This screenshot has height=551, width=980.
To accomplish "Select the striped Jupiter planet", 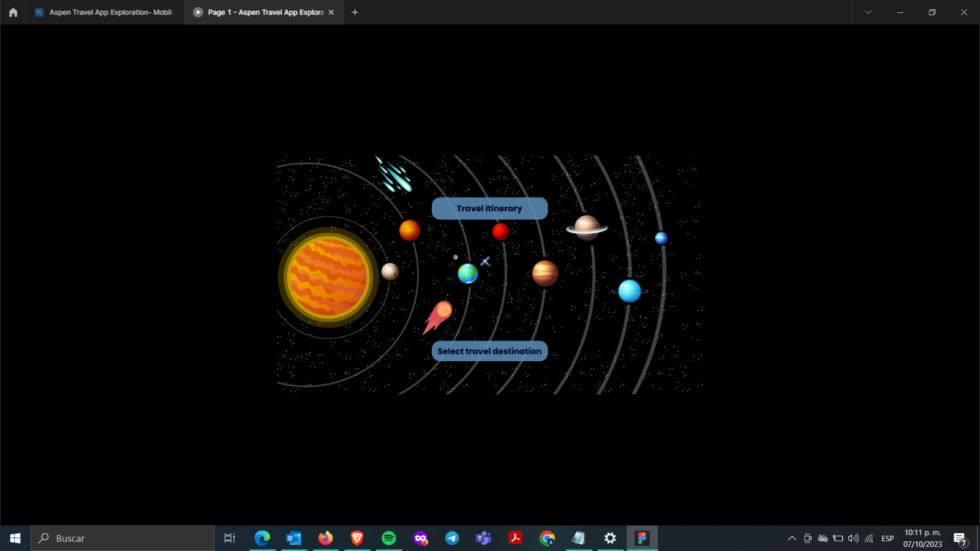I will coord(545,273).
